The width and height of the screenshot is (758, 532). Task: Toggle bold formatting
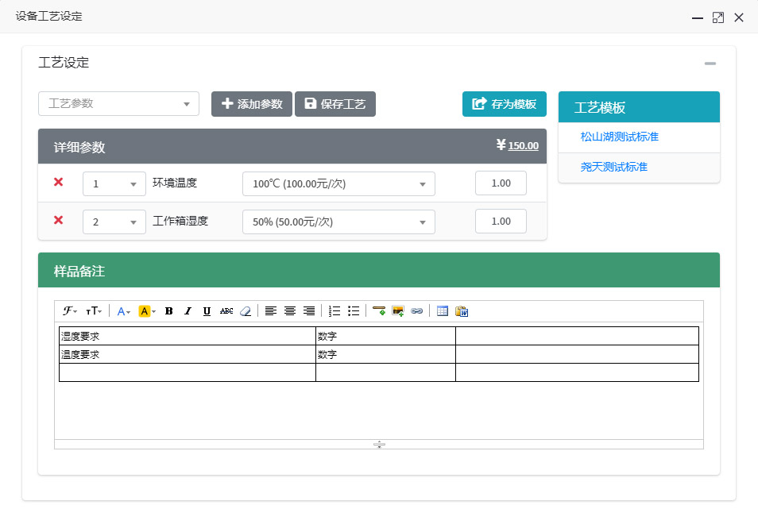(x=168, y=311)
